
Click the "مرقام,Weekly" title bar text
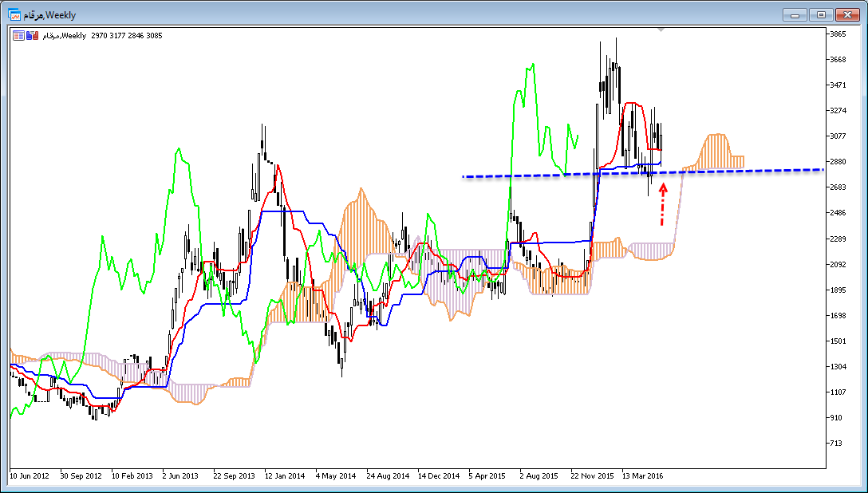coord(49,15)
